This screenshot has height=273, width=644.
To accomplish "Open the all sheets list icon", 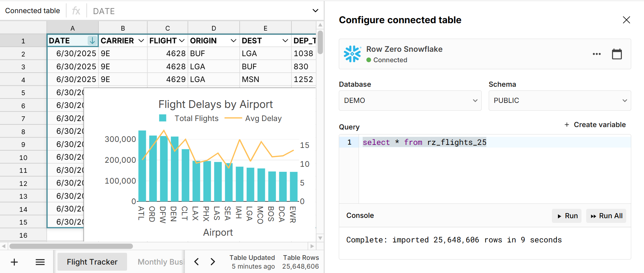I will (40, 262).
